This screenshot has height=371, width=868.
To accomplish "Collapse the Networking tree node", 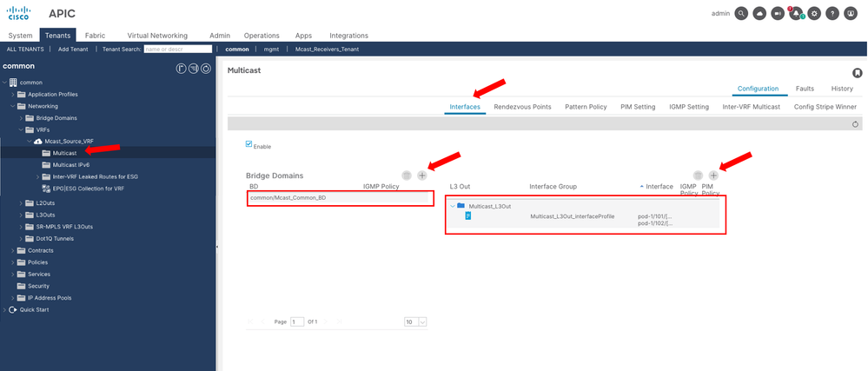I will pos(13,106).
